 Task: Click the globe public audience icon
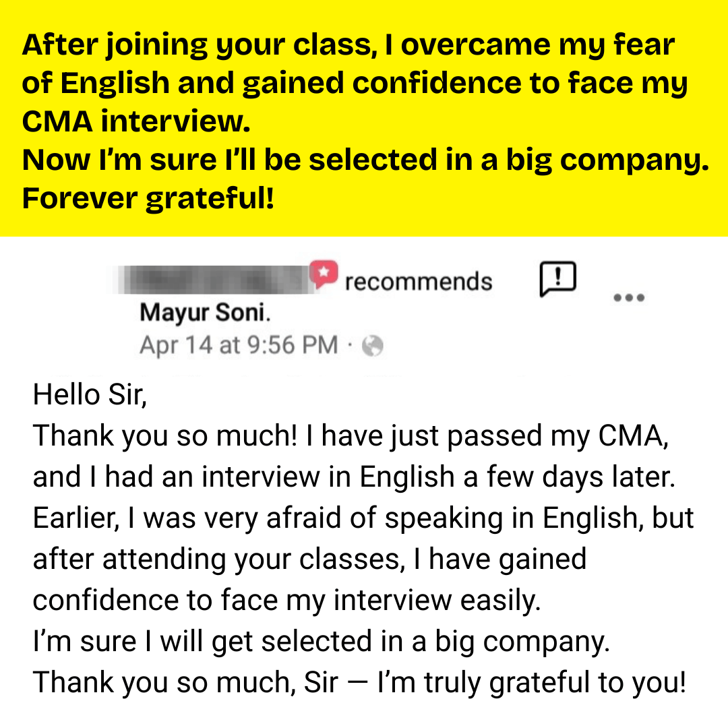click(372, 346)
